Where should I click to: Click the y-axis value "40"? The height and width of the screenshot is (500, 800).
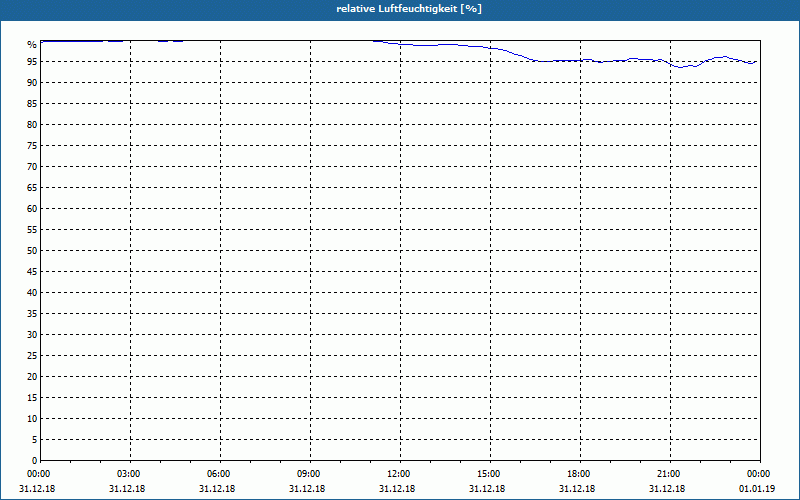[x=32, y=293]
